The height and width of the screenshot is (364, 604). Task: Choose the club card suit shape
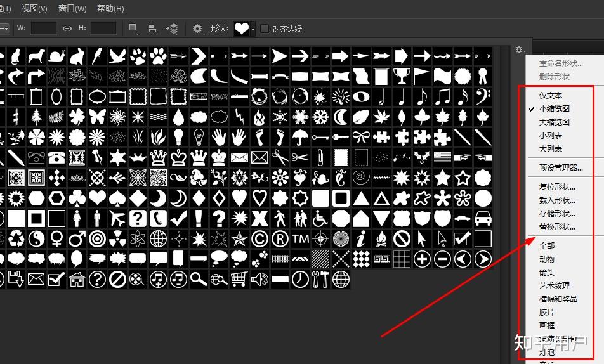tap(77, 198)
